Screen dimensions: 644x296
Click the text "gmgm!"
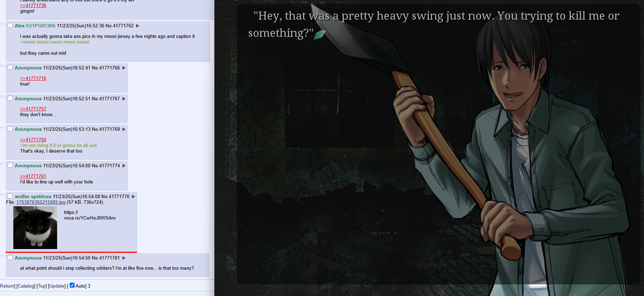pyautogui.click(x=27, y=11)
